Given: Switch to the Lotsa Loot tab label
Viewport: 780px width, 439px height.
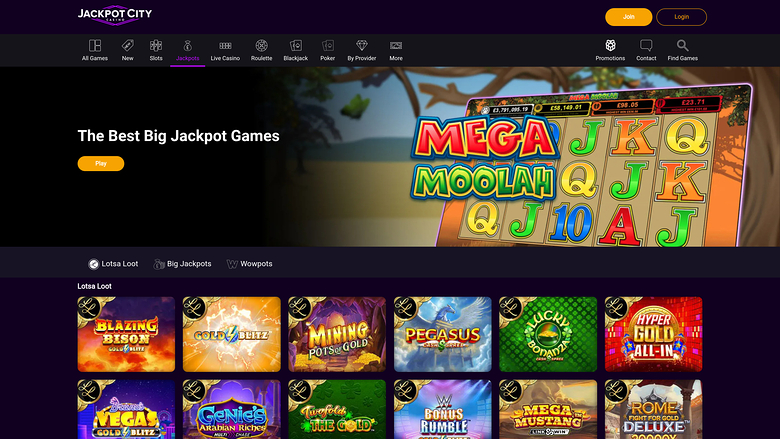Looking at the screenshot, I should [x=120, y=264].
